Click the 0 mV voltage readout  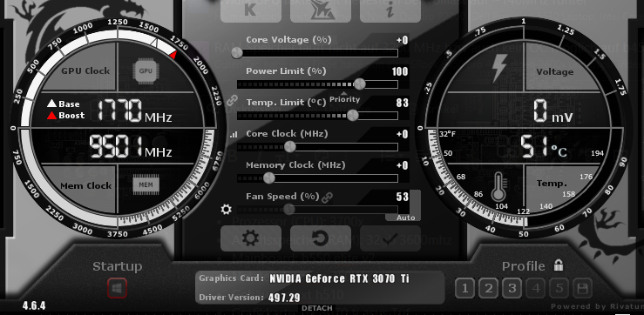click(x=553, y=111)
